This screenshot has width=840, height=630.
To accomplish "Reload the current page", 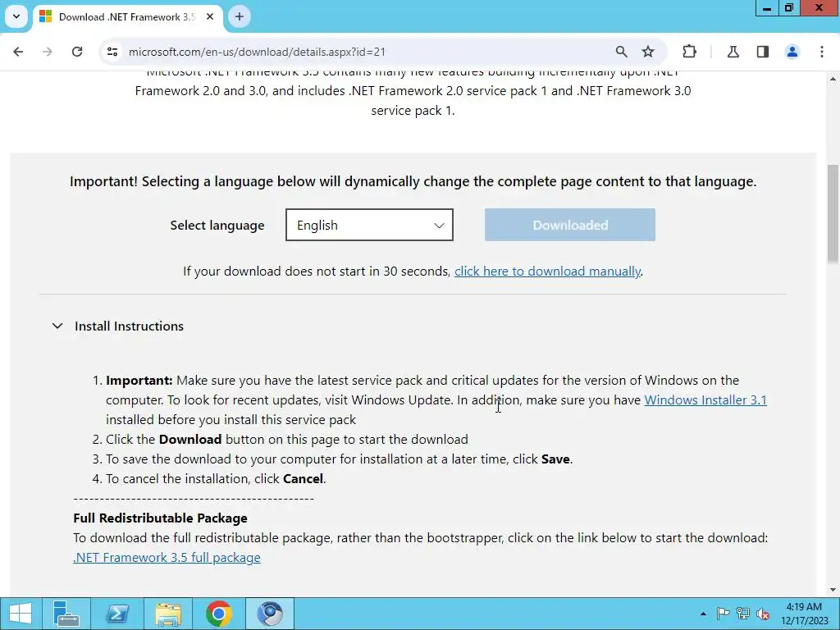I will (x=77, y=52).
